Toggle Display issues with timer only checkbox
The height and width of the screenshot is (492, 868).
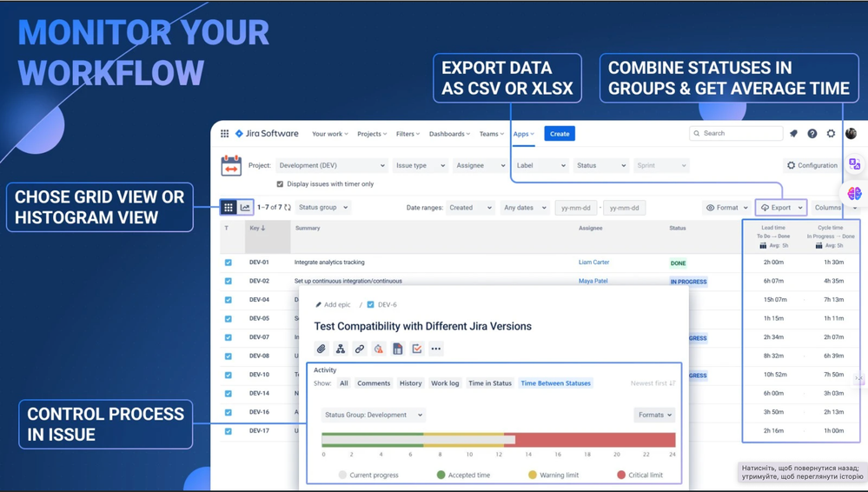coord(280,184)
